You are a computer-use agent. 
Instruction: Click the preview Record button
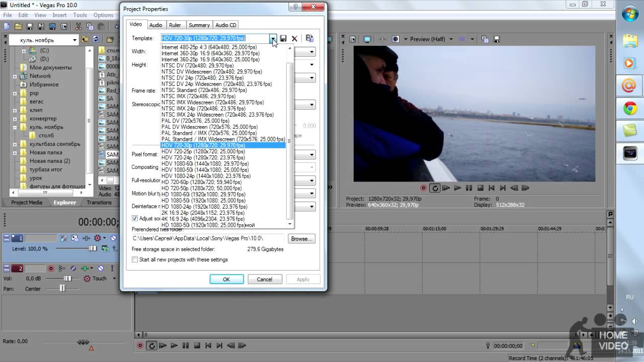(x=424, y=188)
